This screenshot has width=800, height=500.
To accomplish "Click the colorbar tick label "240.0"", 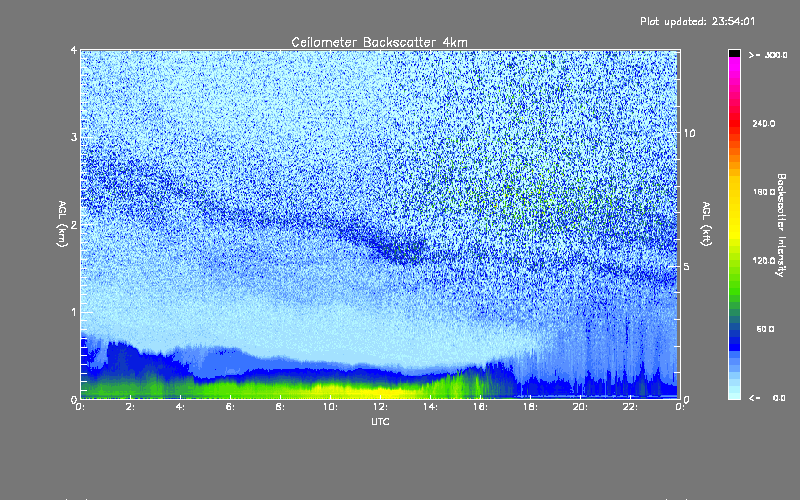I will pyautogui.click(x=764, y=124).
